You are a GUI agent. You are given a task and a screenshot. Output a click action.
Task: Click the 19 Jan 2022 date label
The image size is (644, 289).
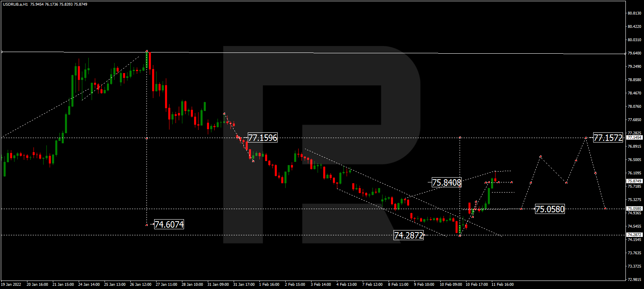point(11,285)
